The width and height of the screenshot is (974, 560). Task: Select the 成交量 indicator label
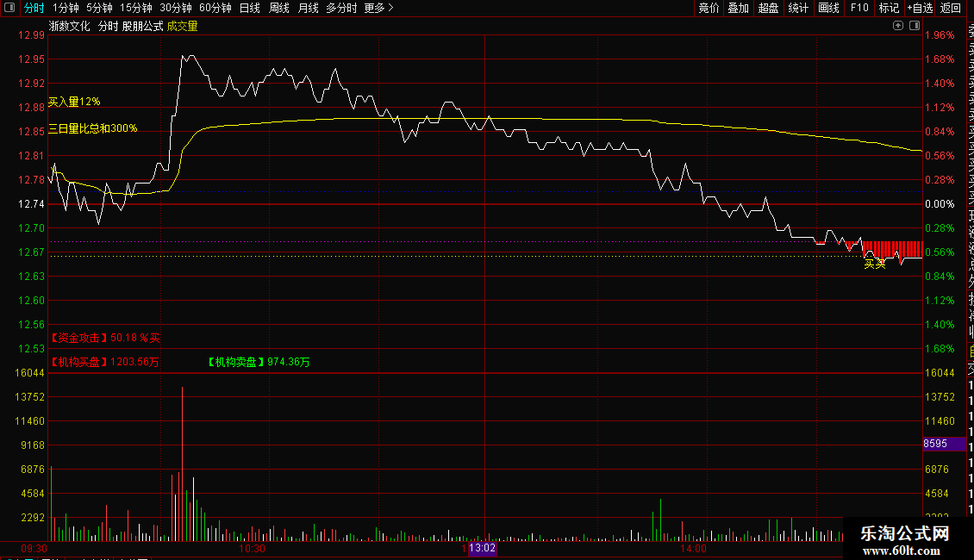(x=182, y=26)
